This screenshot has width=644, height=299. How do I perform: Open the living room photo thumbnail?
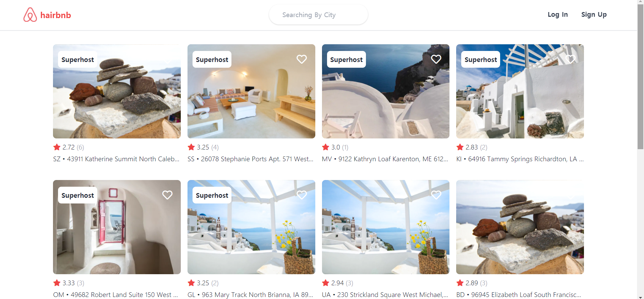coord(251,91)
